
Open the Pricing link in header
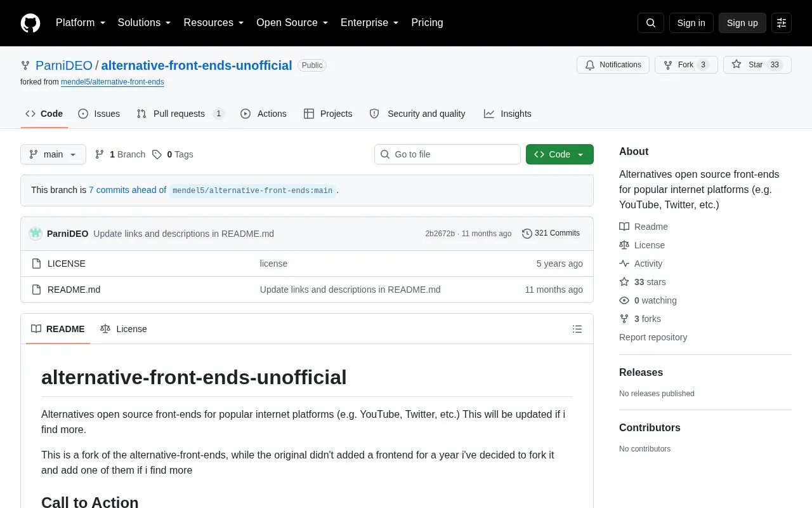(x=427, y=23)
